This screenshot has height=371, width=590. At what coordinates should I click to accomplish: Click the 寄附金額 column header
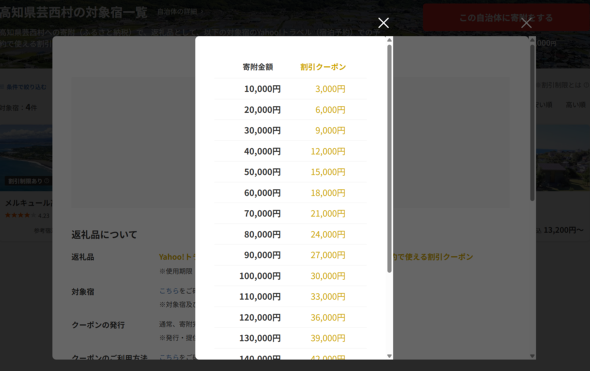[x=258, y=67]
